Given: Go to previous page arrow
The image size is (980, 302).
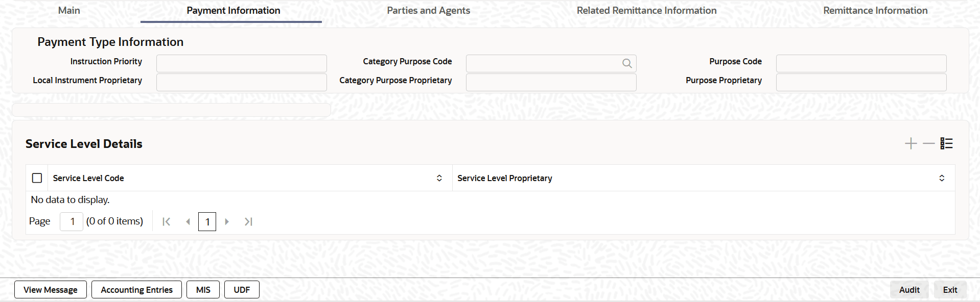Looking at the screenshot, I should pos(188,221).
